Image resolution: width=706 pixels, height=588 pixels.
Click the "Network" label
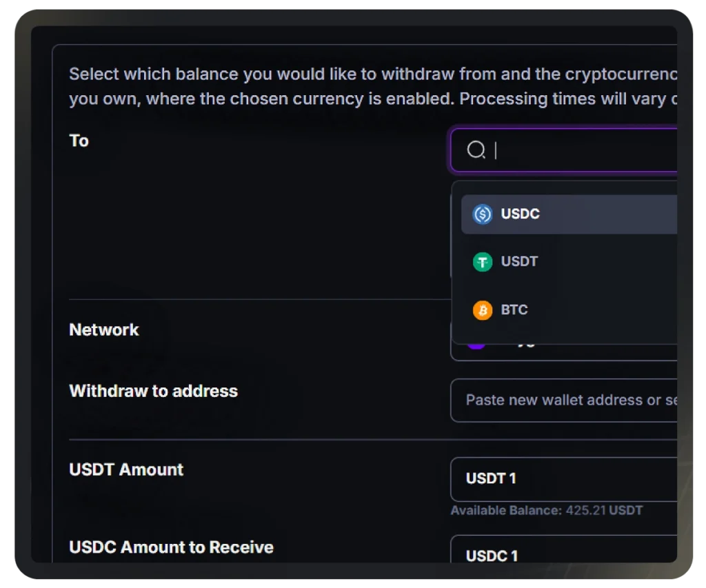(104, 330)
